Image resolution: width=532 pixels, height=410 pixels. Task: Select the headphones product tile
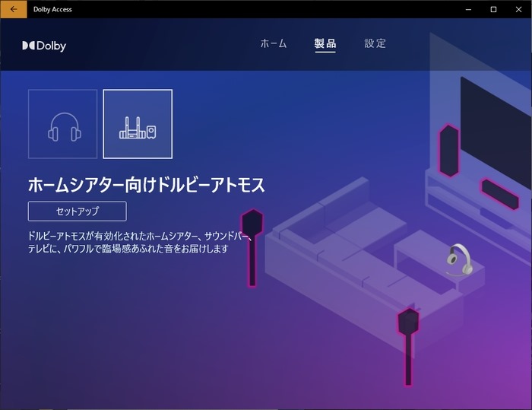[x=63, y=124]
